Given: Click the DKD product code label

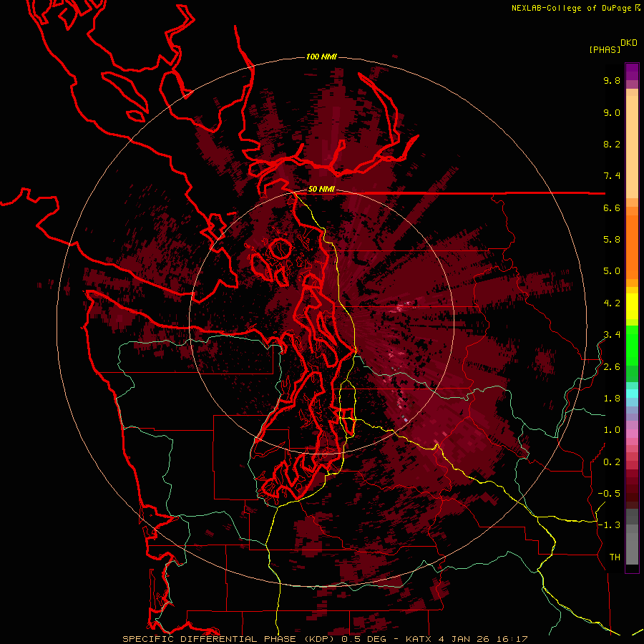Looking at the screenshot, I should pos(629,43).
